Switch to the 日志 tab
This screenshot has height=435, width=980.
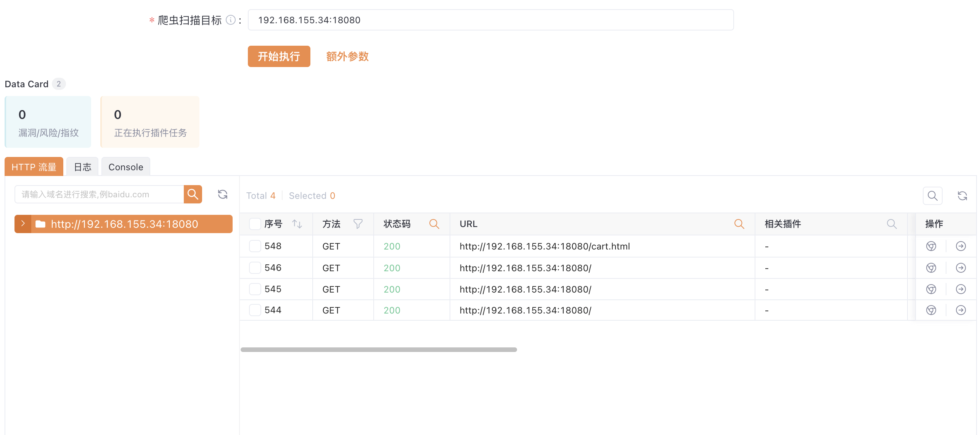pyautogui.click(x=82, y=167)
